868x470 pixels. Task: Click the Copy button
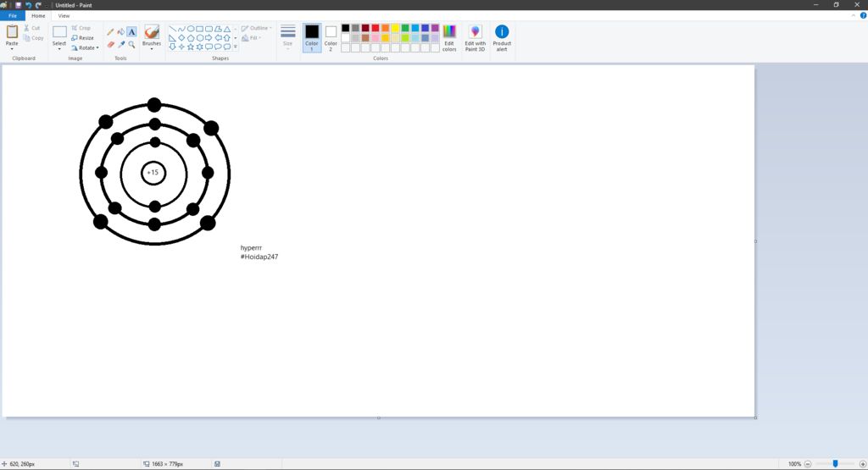pos(33,37)
